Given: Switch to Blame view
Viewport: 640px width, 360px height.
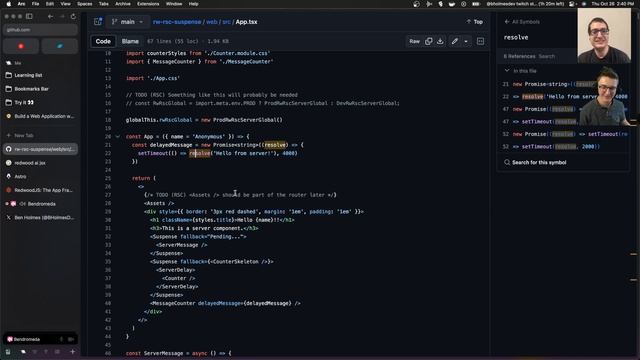Looking at the screenshot, I should 130,41.
